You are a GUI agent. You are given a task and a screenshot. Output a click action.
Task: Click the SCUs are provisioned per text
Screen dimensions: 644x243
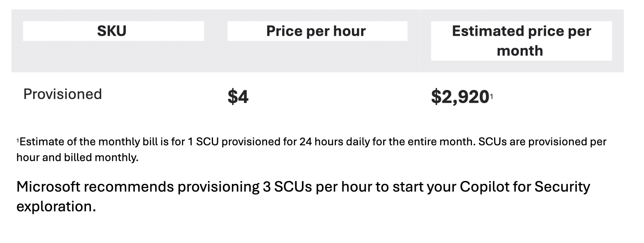click(542, 142)
